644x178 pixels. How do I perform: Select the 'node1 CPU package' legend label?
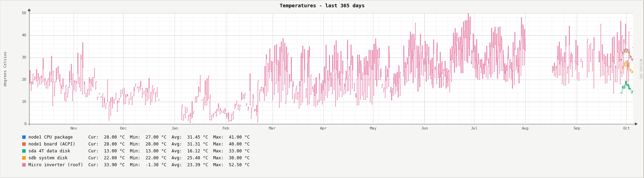point(51,137)
